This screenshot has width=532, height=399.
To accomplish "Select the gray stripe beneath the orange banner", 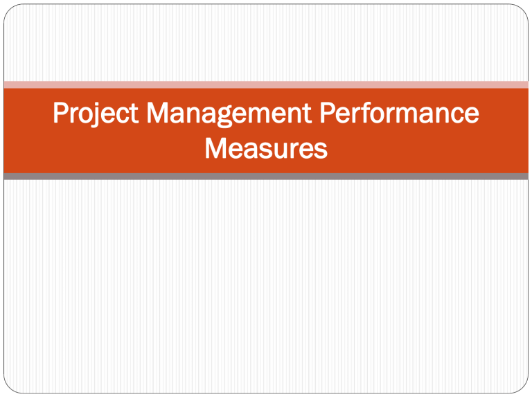I will (x=266, y=177).
